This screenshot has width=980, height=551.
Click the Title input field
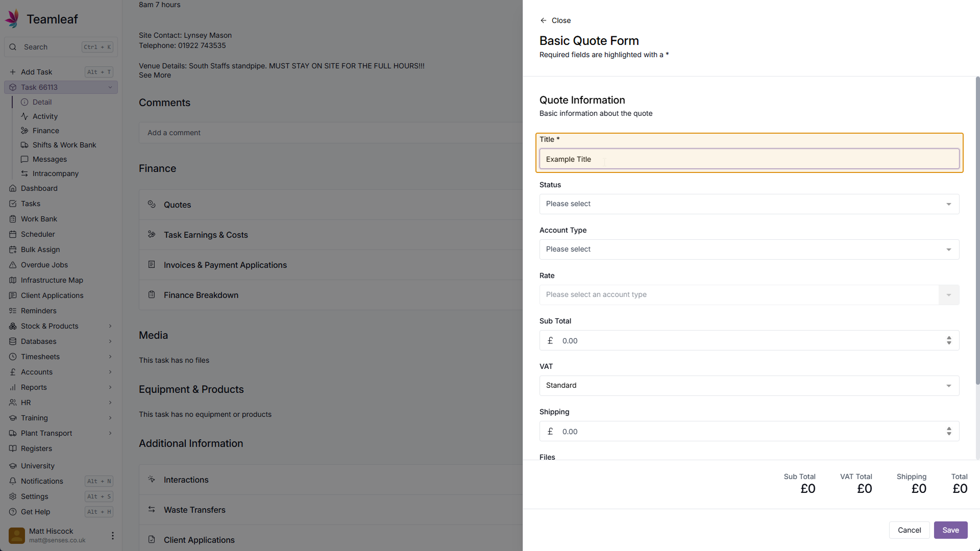coord(749,159)
